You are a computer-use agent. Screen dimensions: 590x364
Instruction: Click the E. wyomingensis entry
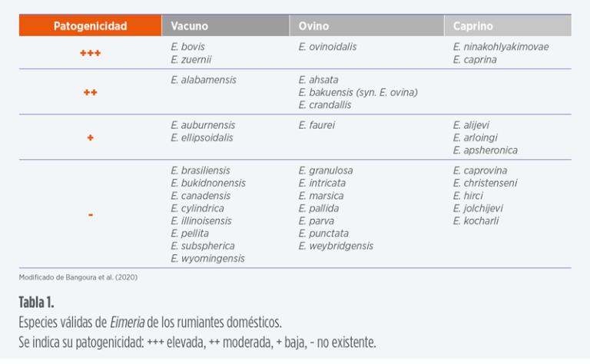[x=207, y=259]
